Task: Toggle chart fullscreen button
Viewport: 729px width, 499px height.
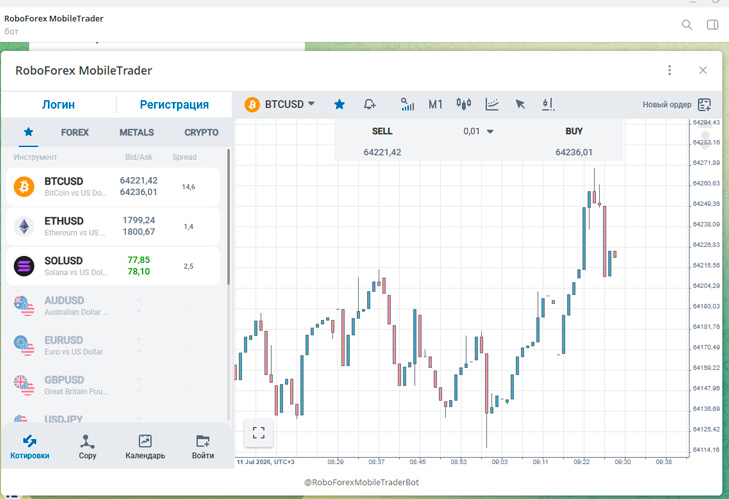Action: pos(258,433)
